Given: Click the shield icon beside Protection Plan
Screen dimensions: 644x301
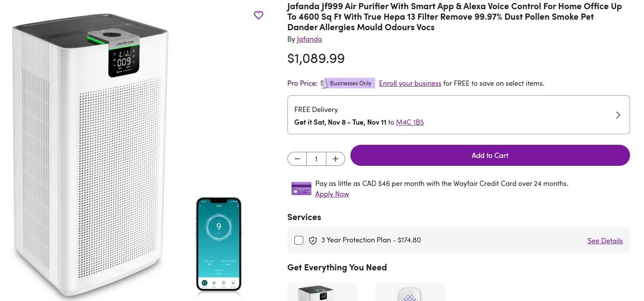Looking at the screenshot, I should (313, 240).
